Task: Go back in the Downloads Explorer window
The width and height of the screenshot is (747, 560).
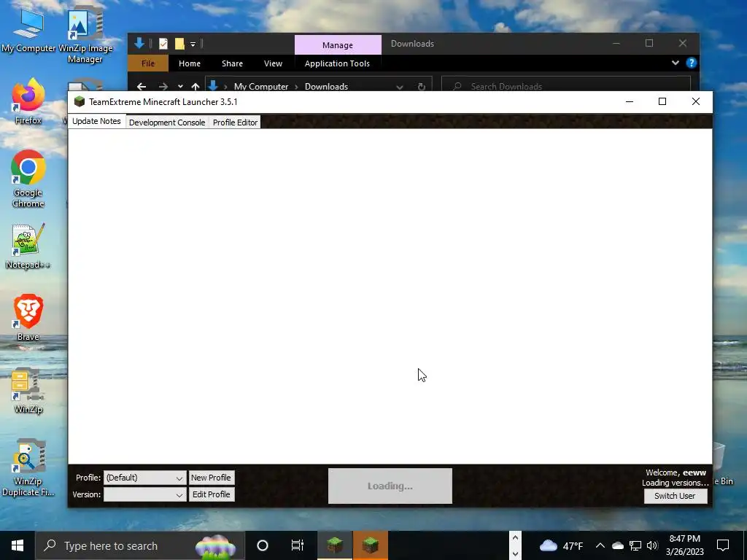Action: coord(142,87)
